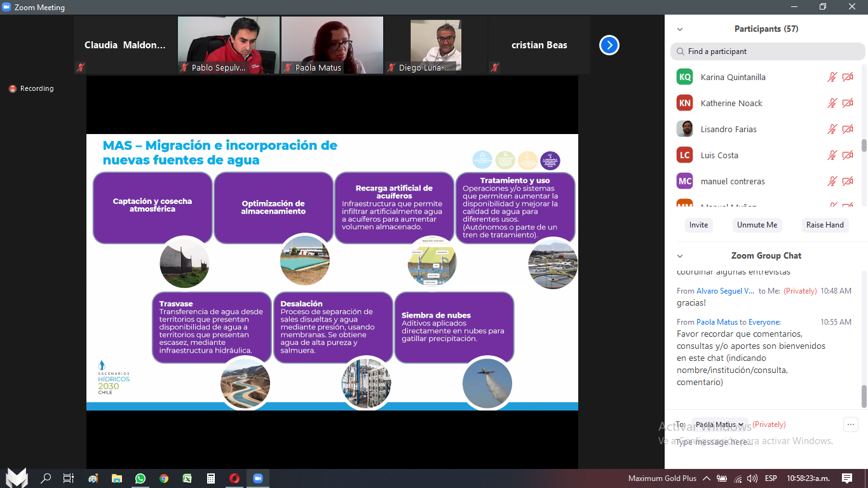Click manuel contreras's camera-off icon
The height and width of the screenshot is (488, 868).
point(848,181)
